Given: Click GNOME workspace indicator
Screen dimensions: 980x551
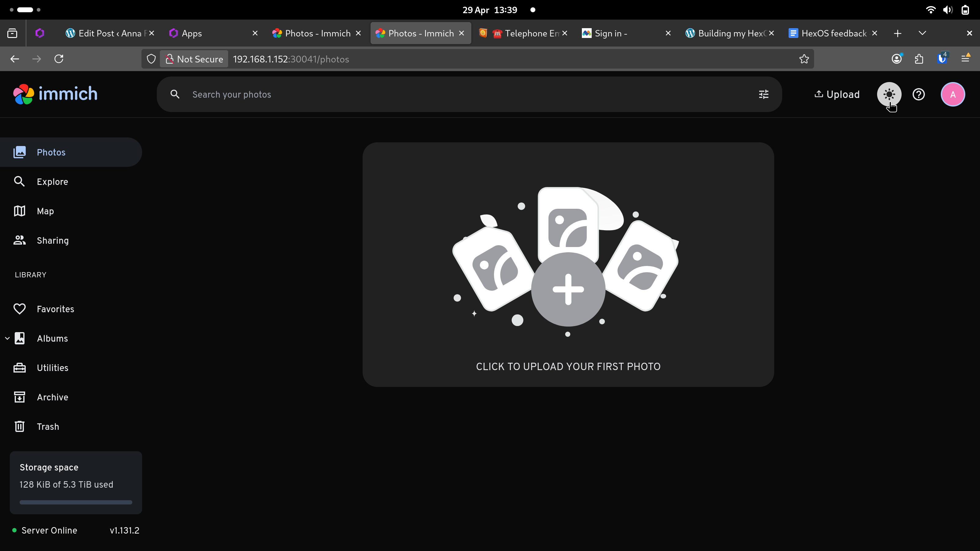Looking at the screenshot, I should click(25, 10).
